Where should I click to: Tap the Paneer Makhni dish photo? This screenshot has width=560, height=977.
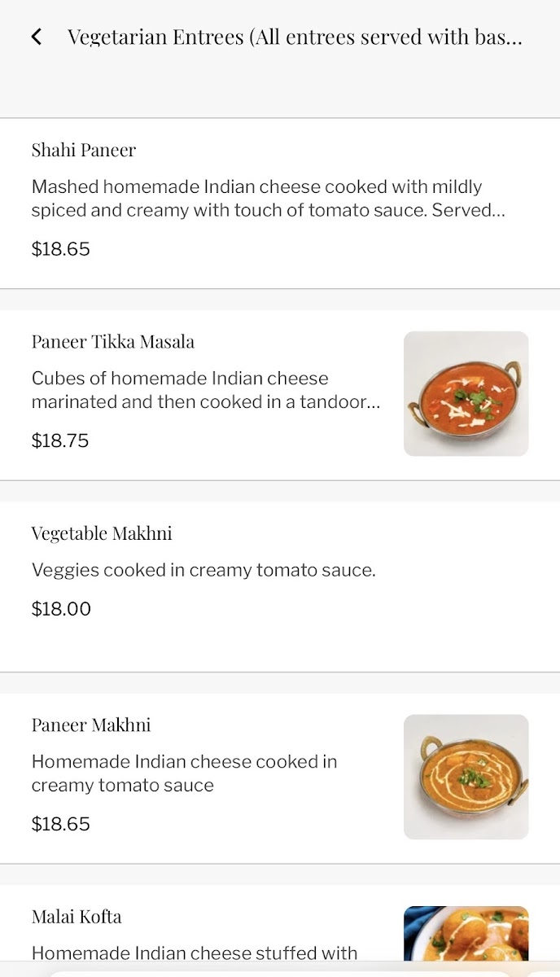pos(465,775)
